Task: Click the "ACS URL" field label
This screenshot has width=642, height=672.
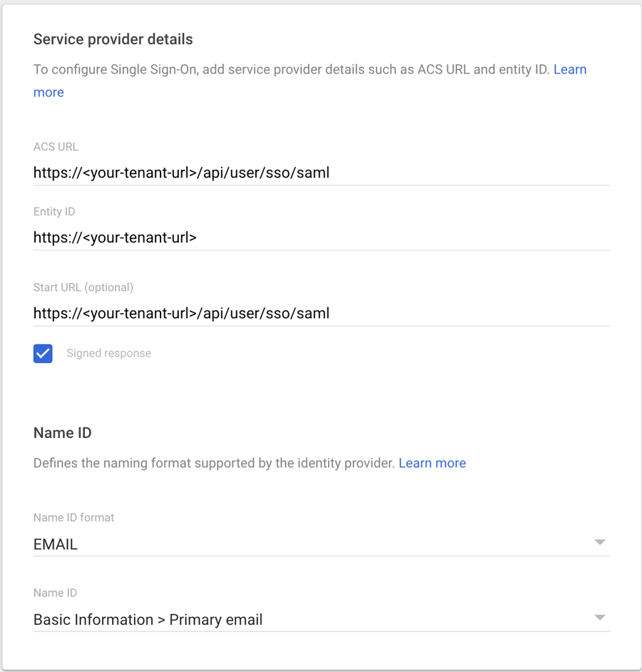Action: pyautogui.click(x=56, y=147)
